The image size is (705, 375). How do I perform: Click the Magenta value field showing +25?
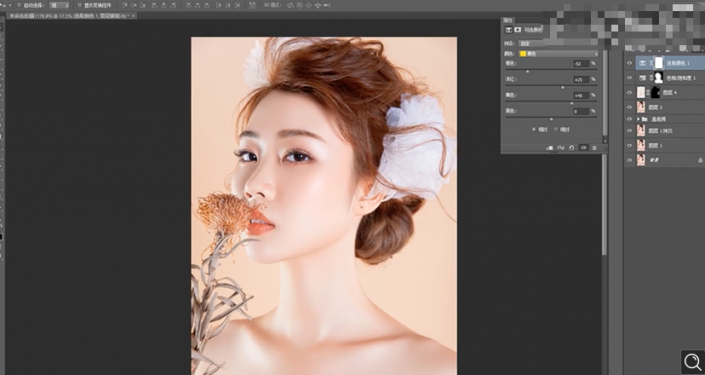(581, 80)
